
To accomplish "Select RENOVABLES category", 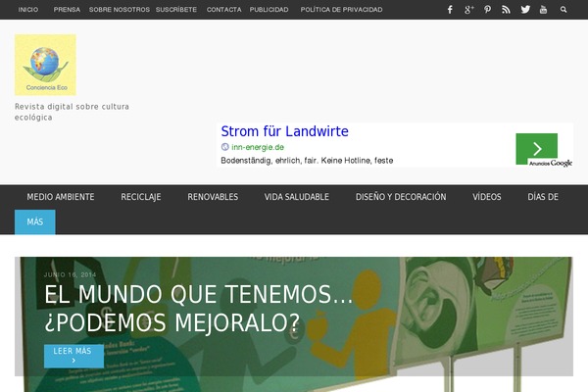I will [x=213, y=197].
